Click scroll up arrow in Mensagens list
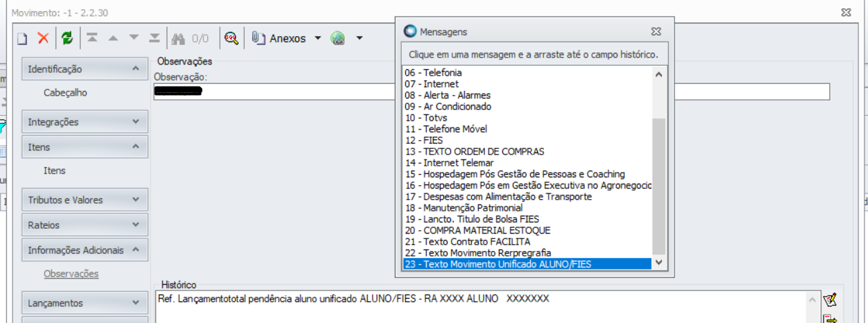 coord(658,74)
